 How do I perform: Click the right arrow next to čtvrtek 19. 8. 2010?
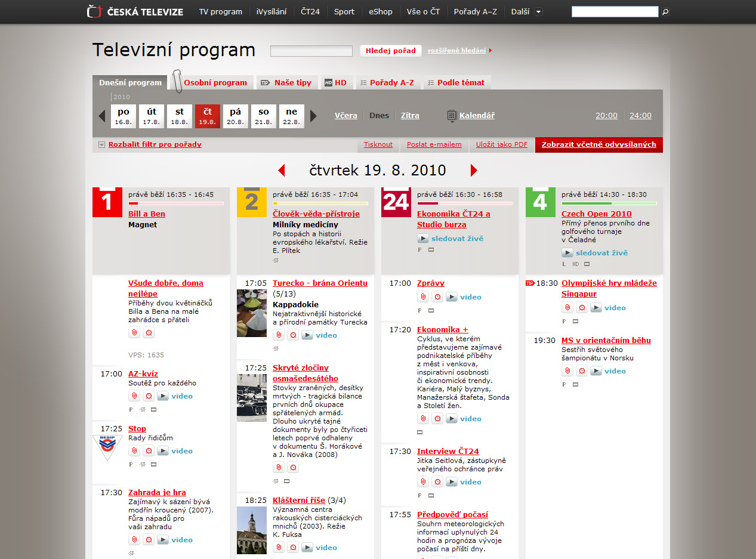click(x=474, y=170)
